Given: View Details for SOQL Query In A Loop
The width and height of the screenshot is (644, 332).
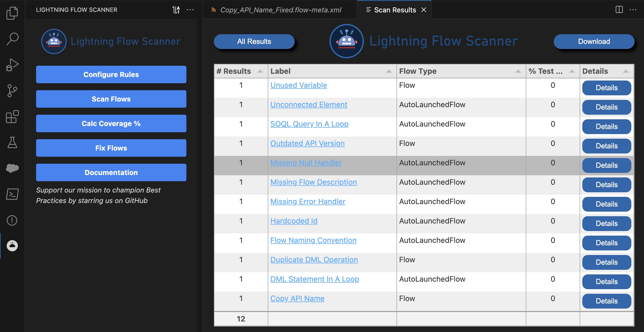Looking at the screenshot, I should (607, 127).
